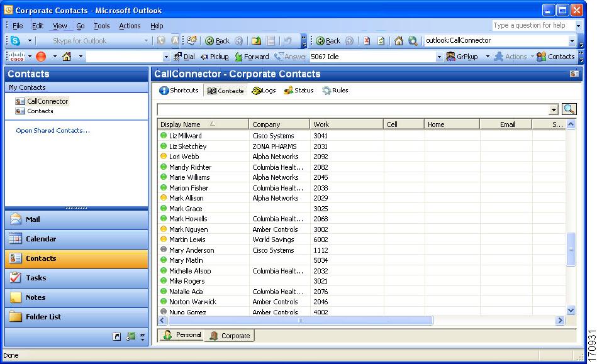
Task: Switch to the Logs tab
Action: click(264, 90)
